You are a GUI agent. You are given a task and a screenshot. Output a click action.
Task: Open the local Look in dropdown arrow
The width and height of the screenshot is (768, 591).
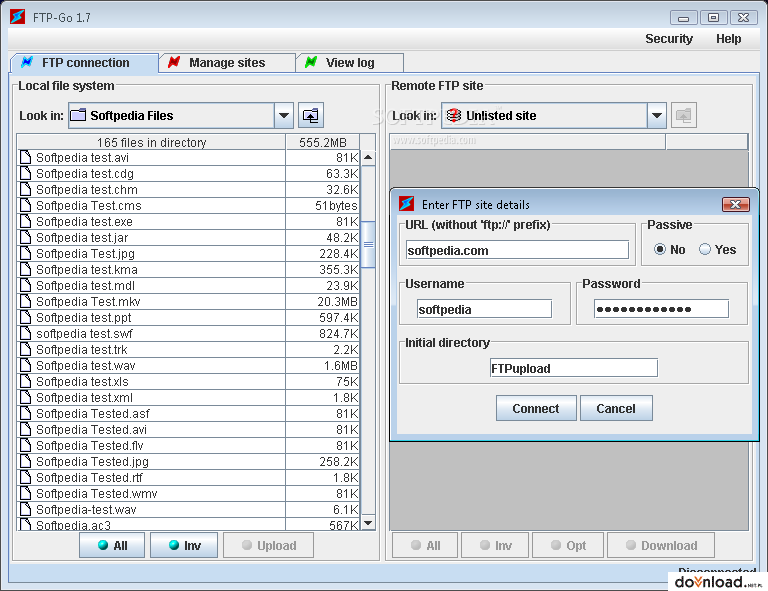point(284,116)
